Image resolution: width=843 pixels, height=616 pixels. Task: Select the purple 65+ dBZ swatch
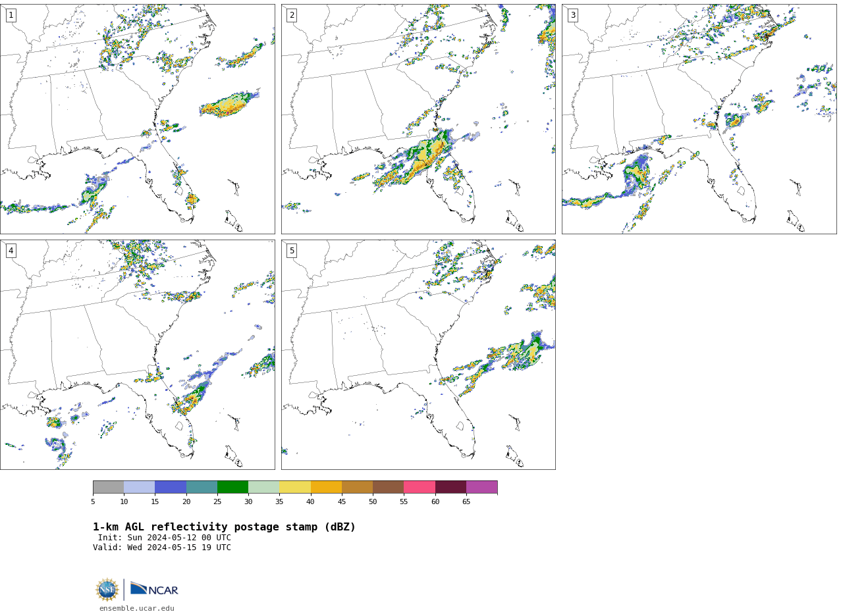(481, 487)
